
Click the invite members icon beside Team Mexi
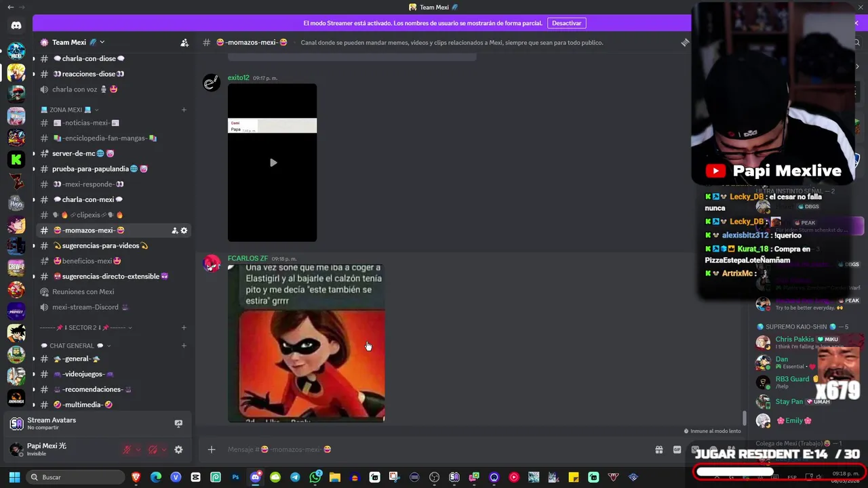click(184, 42)
